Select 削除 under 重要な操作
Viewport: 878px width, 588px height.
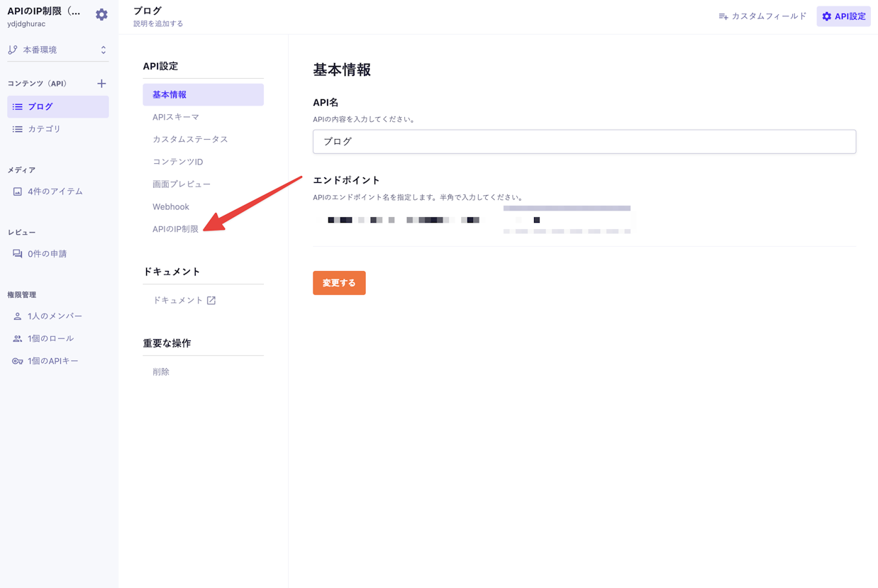point(161,372)
